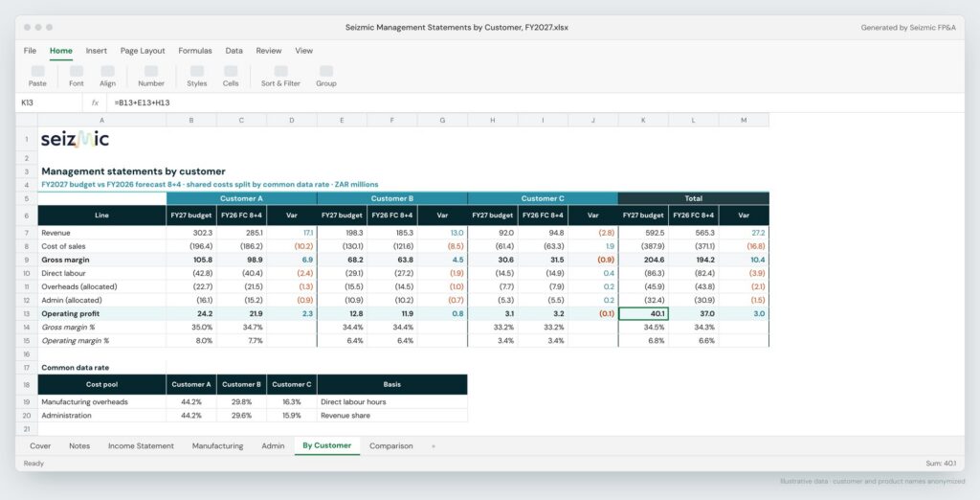
Task: Select column header A
Action: [x=101, y=120]
